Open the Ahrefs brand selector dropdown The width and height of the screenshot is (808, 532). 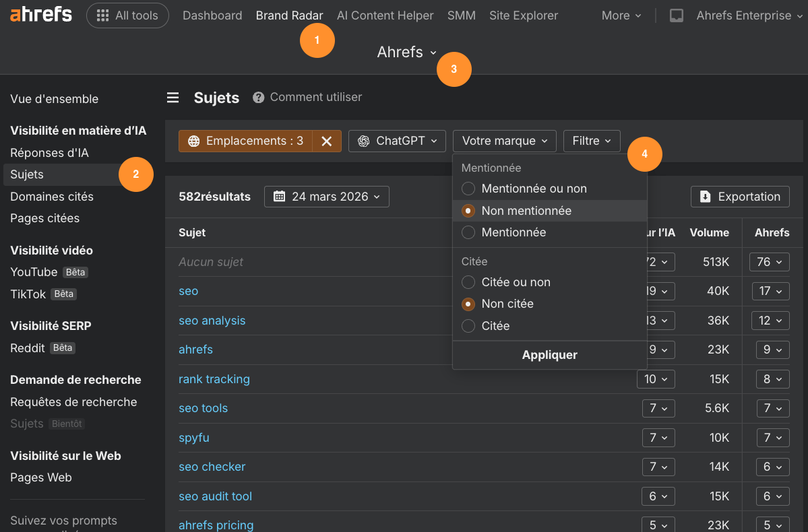point(407,52)
